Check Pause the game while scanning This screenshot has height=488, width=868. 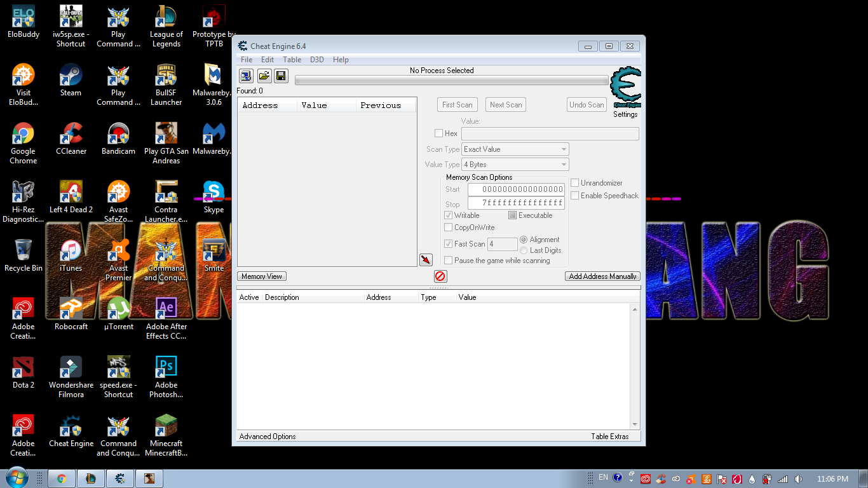point(448,260)
